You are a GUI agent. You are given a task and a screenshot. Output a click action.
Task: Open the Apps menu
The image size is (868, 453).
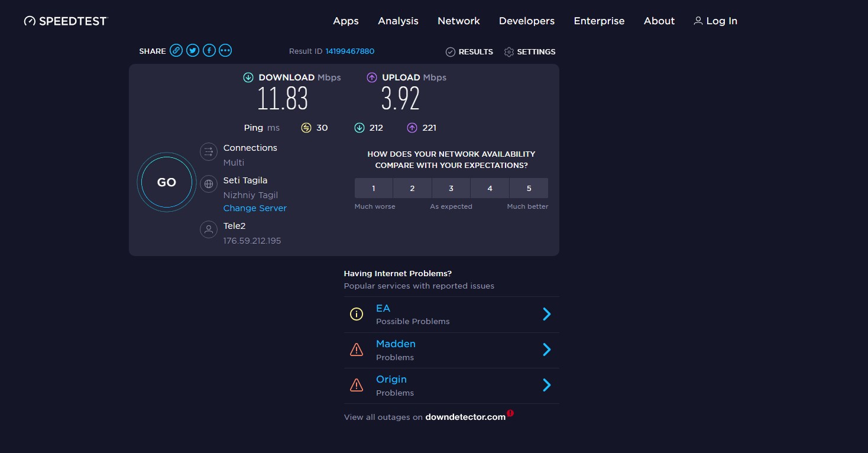(x=346, y=21)
